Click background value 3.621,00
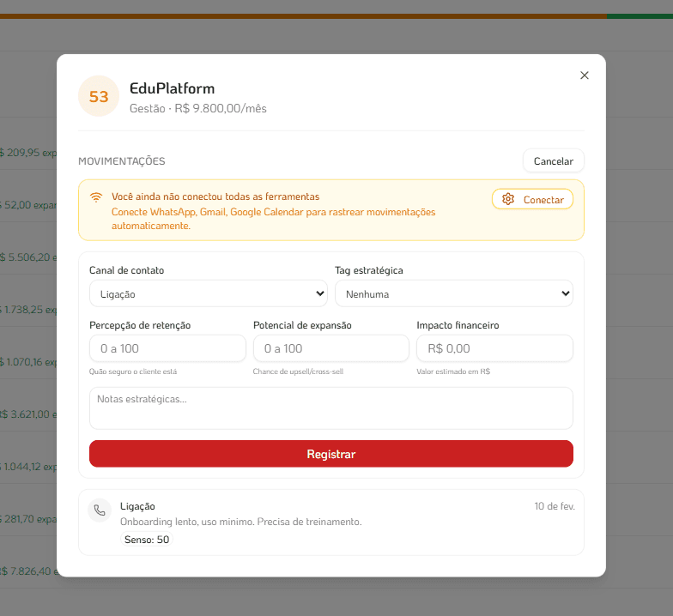The width and height of the screenshot is (673, 616). (28, 414)
